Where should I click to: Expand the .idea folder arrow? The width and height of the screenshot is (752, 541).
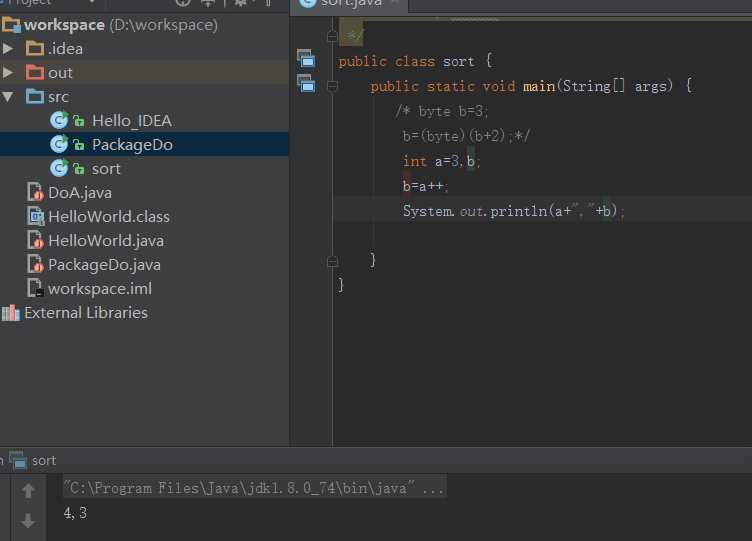pos(8,48)
